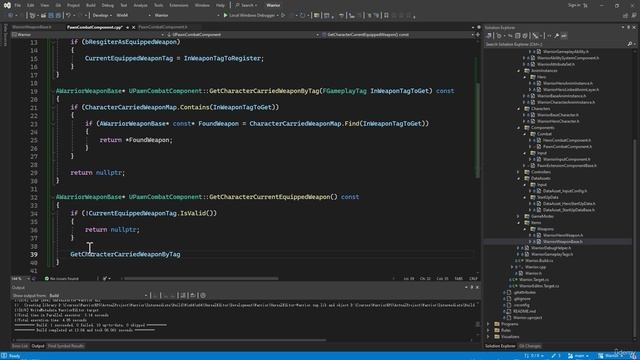
Task: Collapse the Components folder in Solution Explorer
Action: [x=519, y=128]
